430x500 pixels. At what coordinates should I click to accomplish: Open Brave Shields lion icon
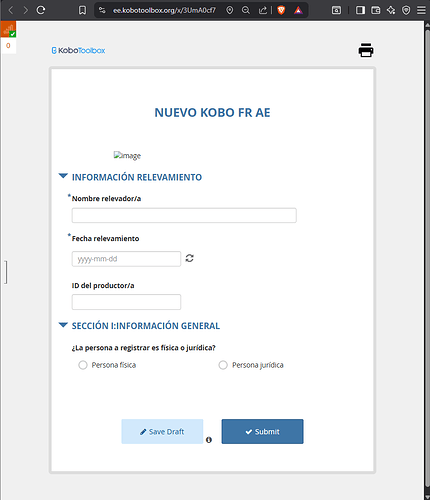pos(281,10)
